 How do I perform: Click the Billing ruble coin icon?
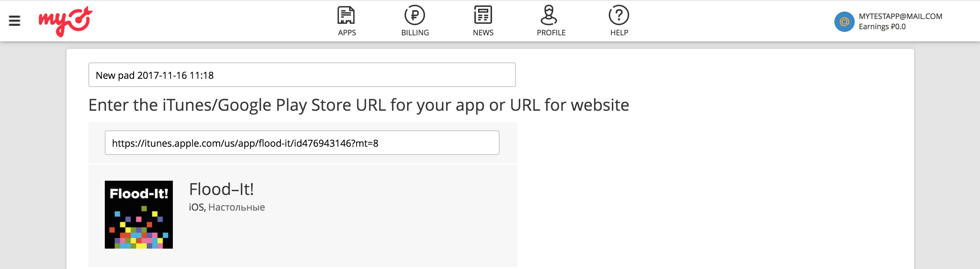coord(414,15)
